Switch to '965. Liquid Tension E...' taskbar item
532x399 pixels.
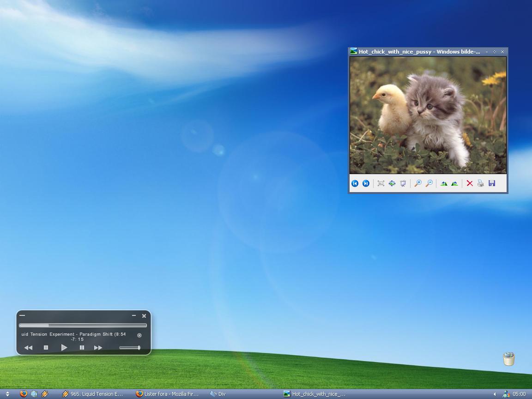tap(93, 394)
